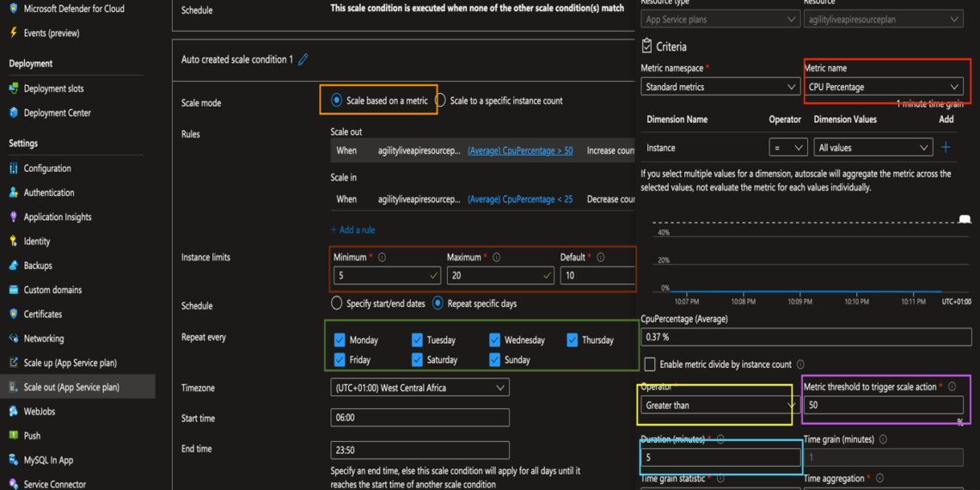980x490 pixels.
Task: Click the Networking icon
Action: (13, 339)
